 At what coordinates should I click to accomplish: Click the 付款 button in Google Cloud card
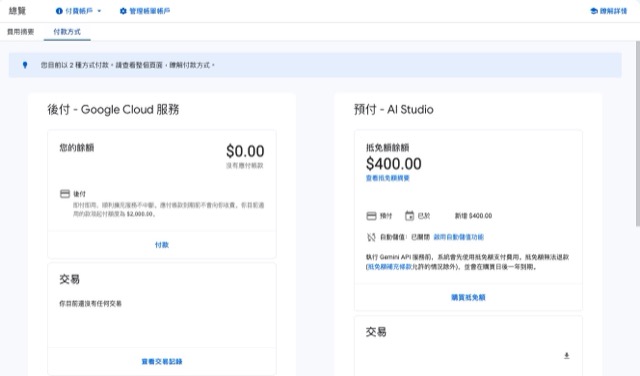(162, 245)
